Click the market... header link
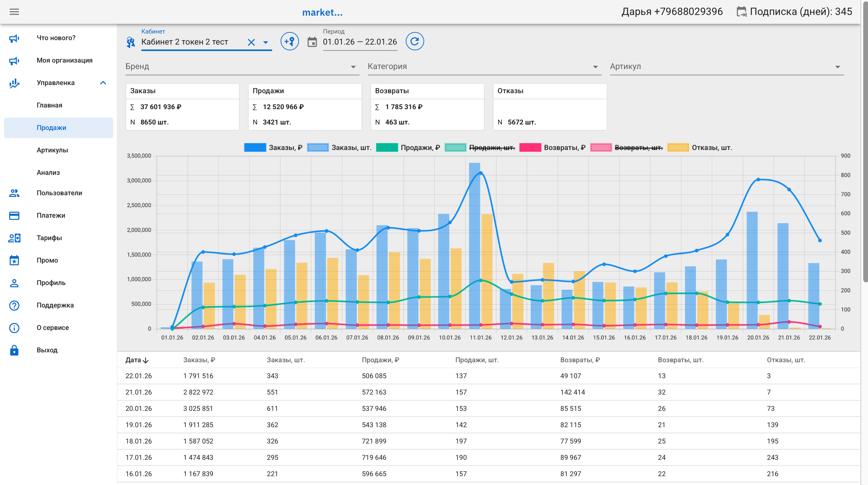Viewport: 868px width, 485px height. pyautogui.click(x=322, y=12)
